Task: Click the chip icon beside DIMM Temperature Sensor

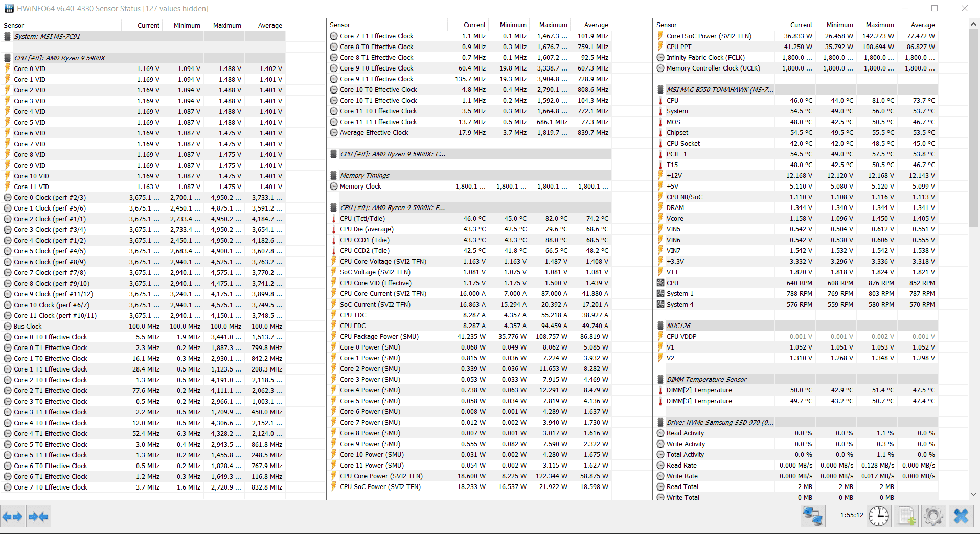Action: click(660, 379)
